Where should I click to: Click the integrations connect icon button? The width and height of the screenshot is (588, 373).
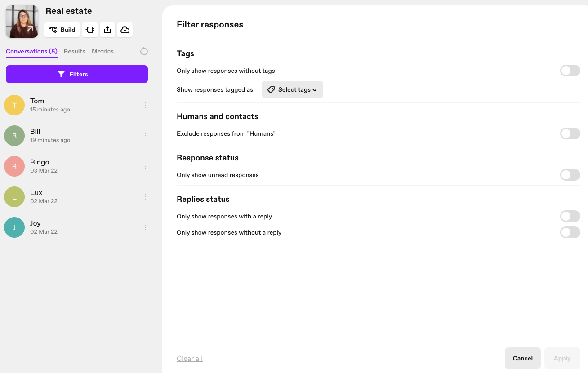click(x=90, y=30)
